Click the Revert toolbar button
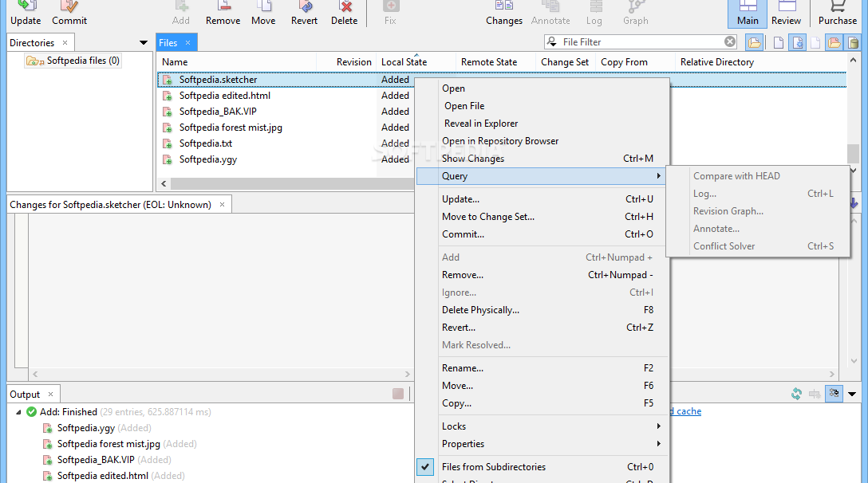Viewport: 868px width, 483px height. (x=305, y=14)
